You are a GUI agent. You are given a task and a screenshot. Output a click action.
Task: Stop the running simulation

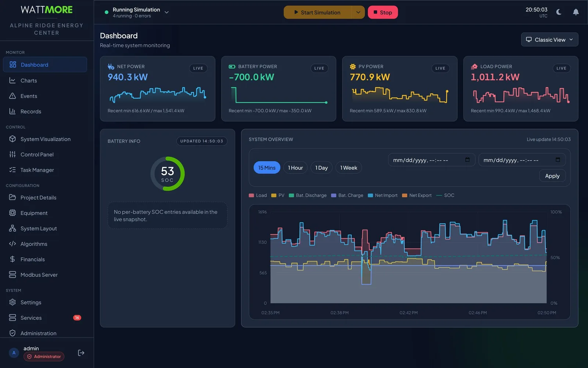pyautogui.click(x=383, y=12)
